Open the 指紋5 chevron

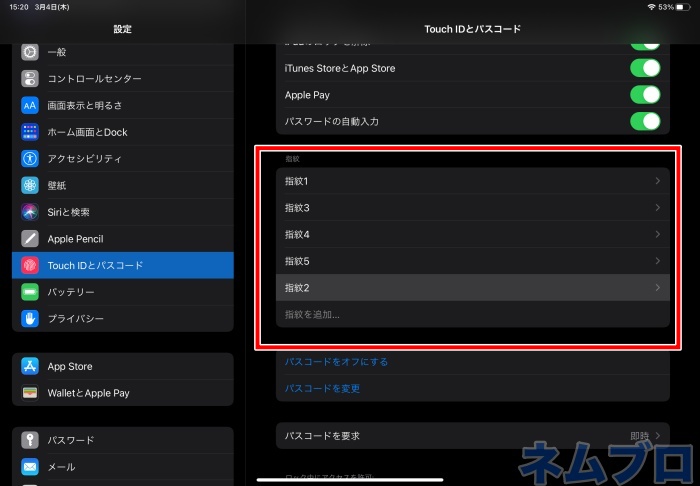point(658,261)
